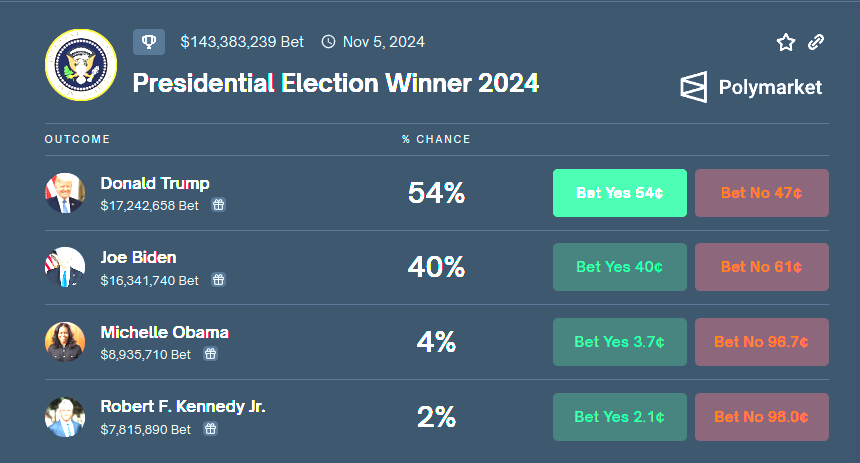Viewport: 860px width, 463px height.
Task: Click the gift icon beside Joe Biden
Action: 218,280
